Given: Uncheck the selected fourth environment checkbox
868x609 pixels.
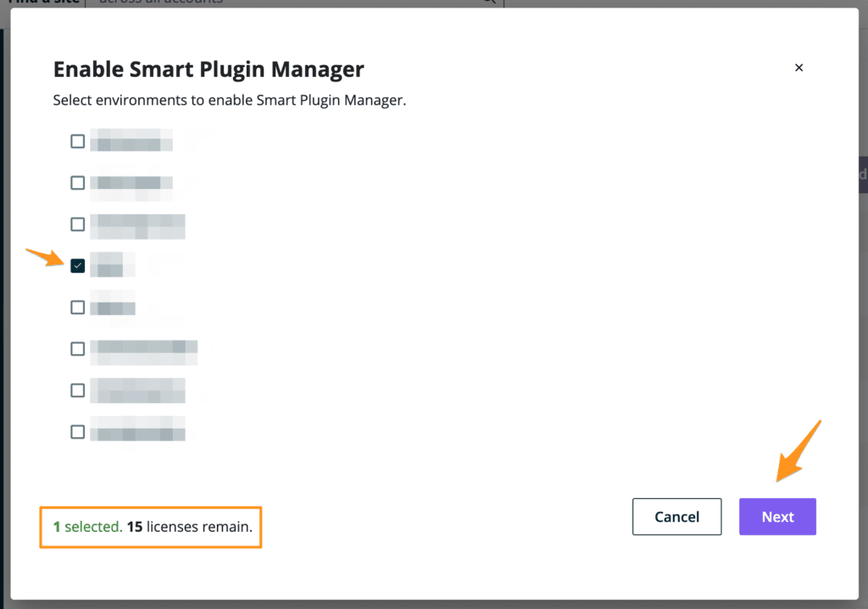Looking at the screenshot, I should tap(78, 266).
